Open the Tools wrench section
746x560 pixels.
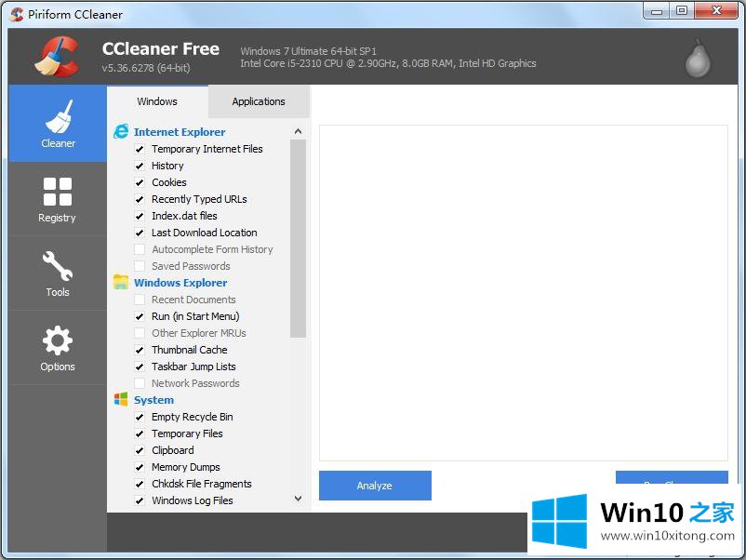[58, 273]
